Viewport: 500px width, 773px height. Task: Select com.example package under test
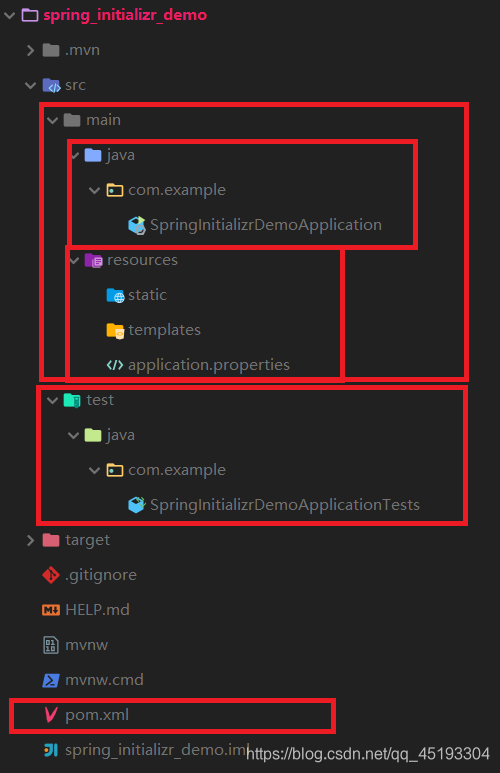[x=166, y=470]
